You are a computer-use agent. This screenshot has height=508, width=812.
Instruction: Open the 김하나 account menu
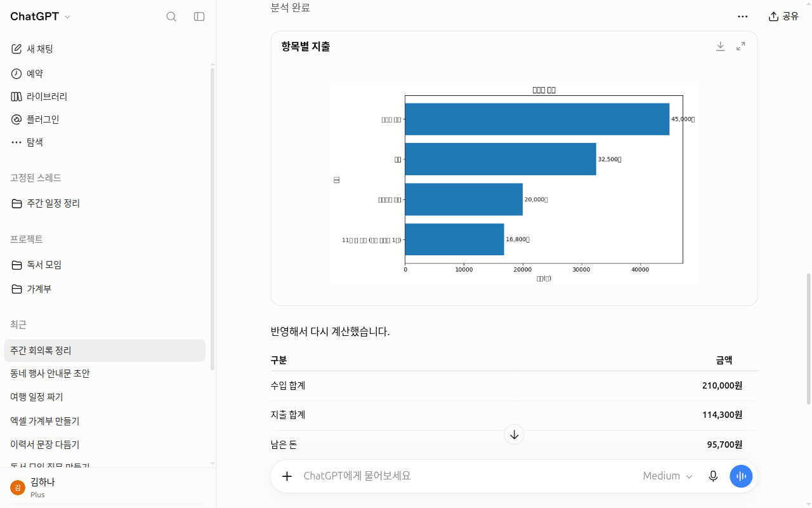[105, 488]
